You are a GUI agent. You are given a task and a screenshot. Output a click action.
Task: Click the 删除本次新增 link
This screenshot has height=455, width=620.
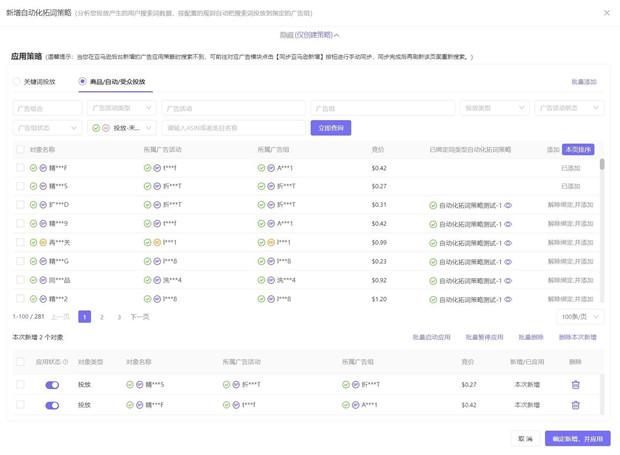click(x=578, y=337)
